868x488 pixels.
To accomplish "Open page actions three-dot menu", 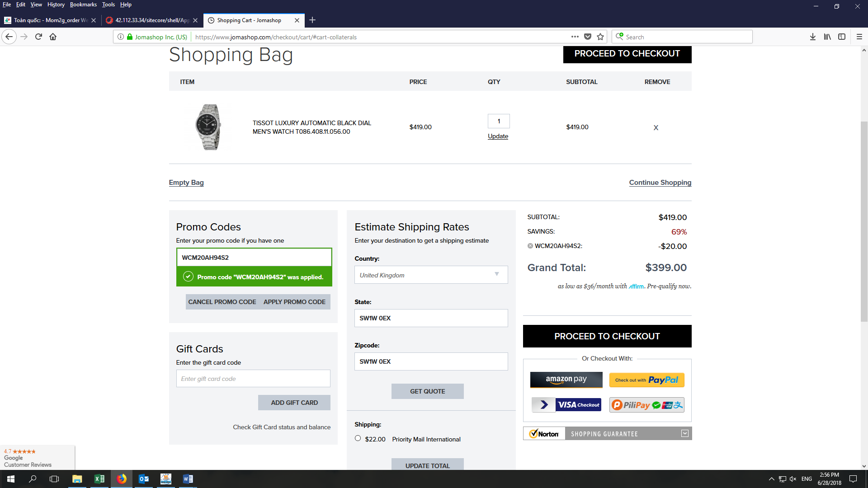I will 575,37.
